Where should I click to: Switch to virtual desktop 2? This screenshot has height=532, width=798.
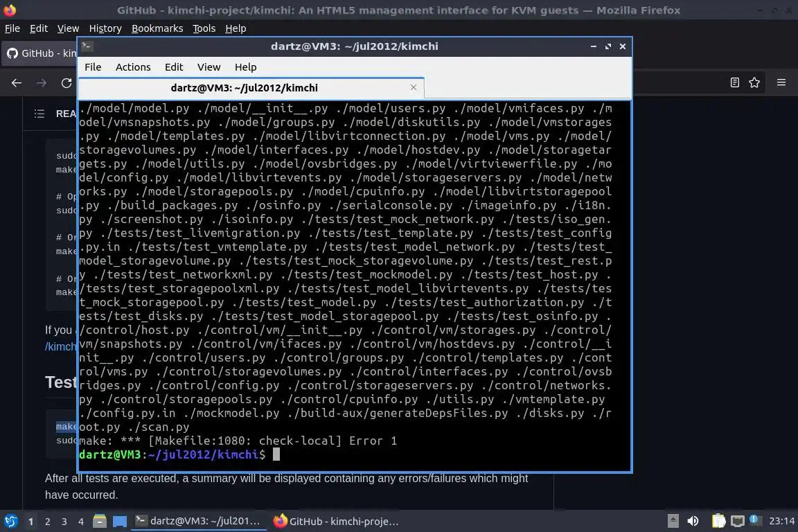(48, 522)
